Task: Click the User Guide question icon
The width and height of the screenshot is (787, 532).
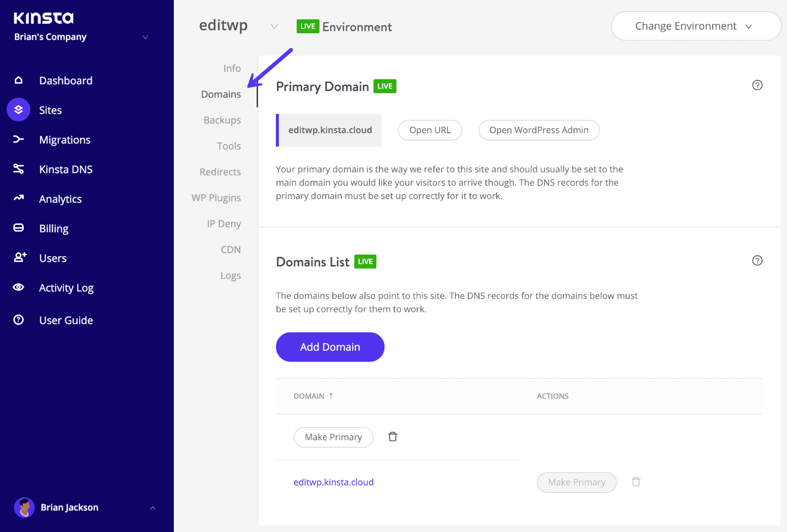Action: click(18, 320)
